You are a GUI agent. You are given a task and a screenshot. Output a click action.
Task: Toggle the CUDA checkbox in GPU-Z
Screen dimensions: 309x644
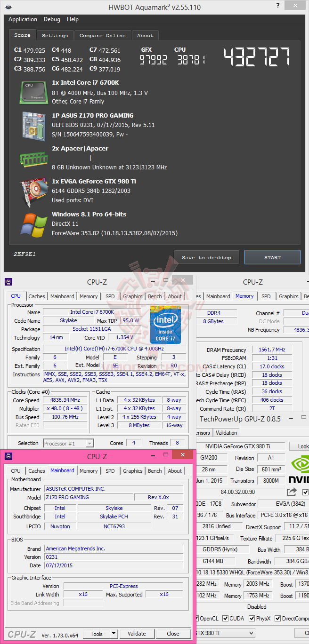coord(226,618)
